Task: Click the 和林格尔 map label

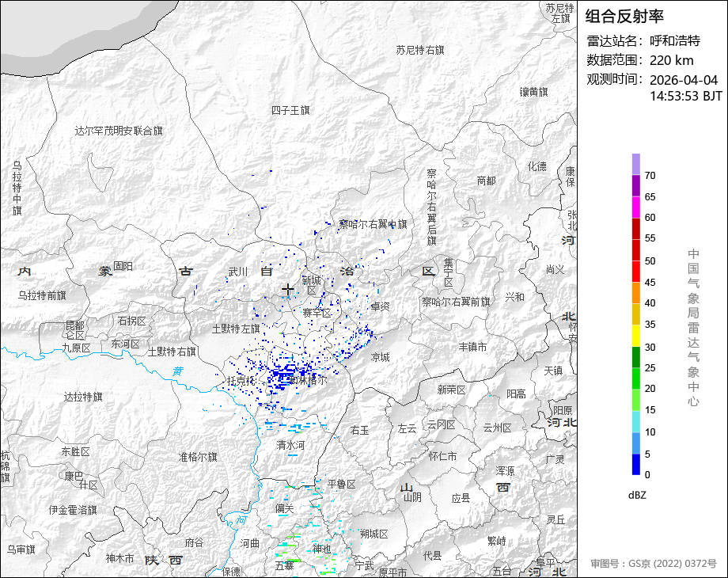Action: point(308,381)
